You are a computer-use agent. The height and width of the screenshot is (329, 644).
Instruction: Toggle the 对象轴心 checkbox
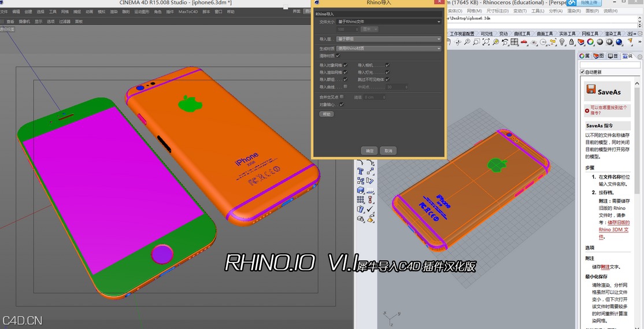(341, 104)
